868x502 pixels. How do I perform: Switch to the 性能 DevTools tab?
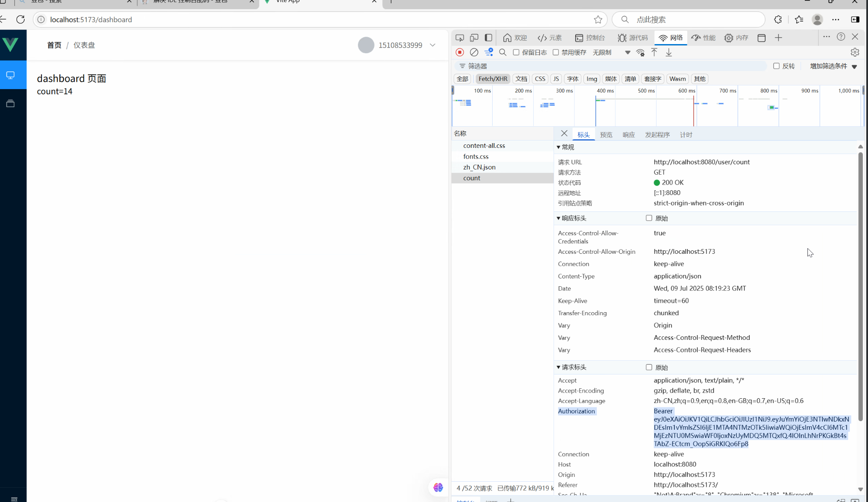pos(703,38)
